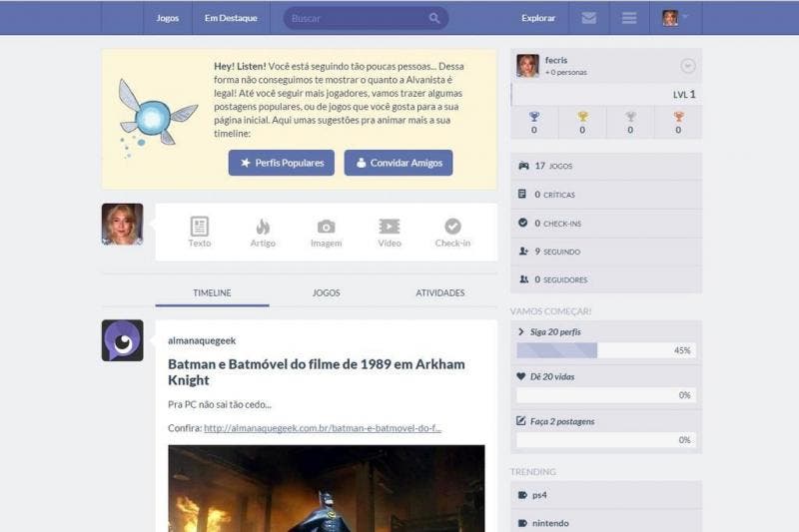Click the search magnifier icon
Viewport: 799px width, 532px height.
(434, 18)
